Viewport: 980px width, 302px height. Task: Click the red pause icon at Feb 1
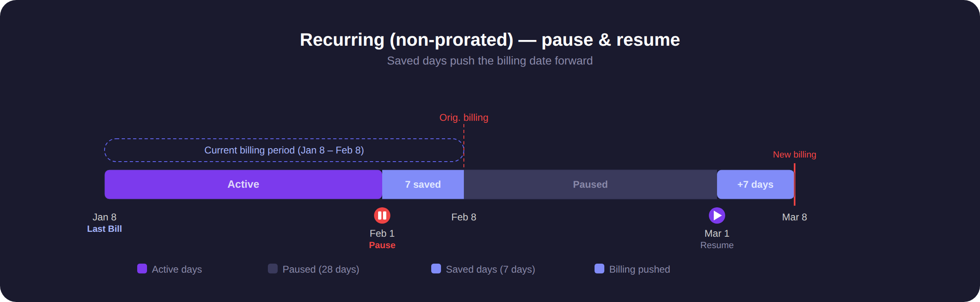pos(382,215)
